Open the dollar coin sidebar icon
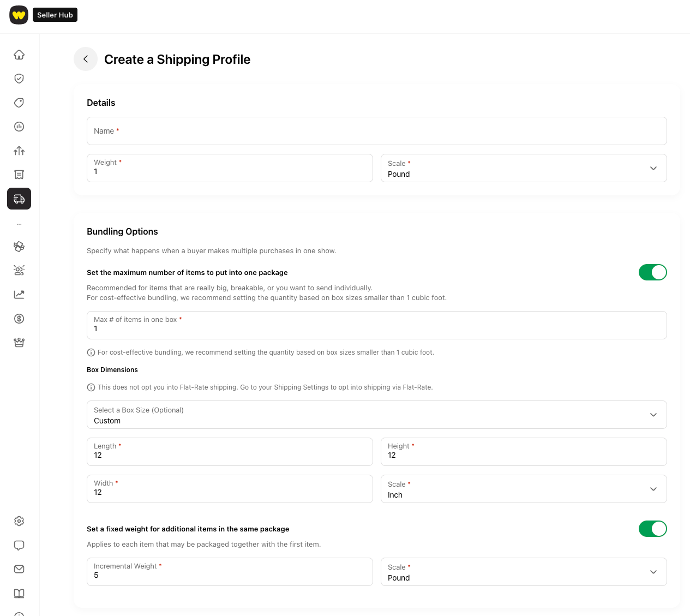 [19, 319]
